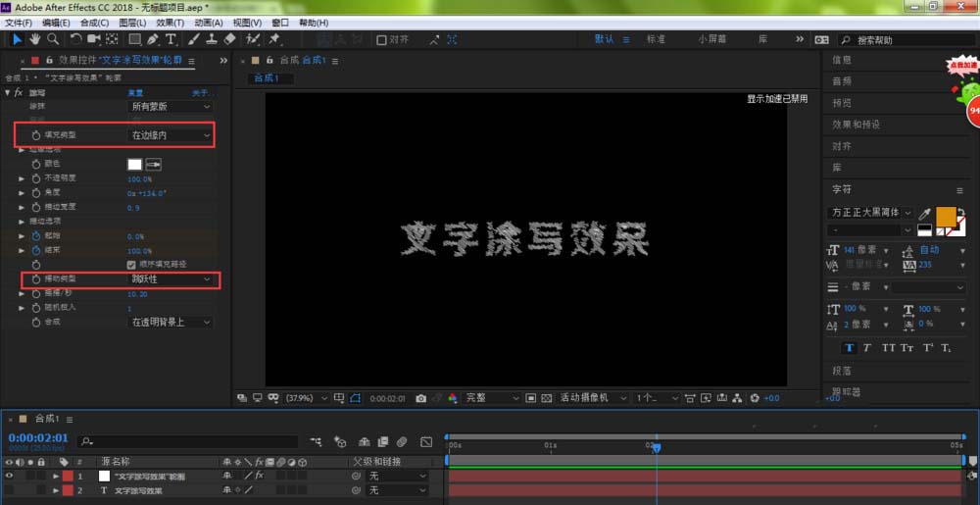Toggle the region of interest icon
The image size is (980, 505).
530,398
